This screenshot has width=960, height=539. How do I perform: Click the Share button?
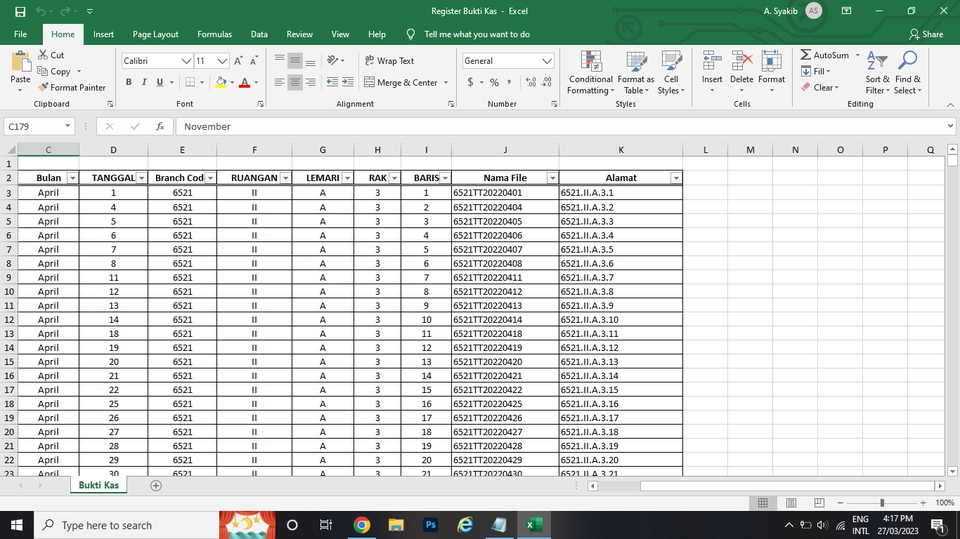point(926,34)
